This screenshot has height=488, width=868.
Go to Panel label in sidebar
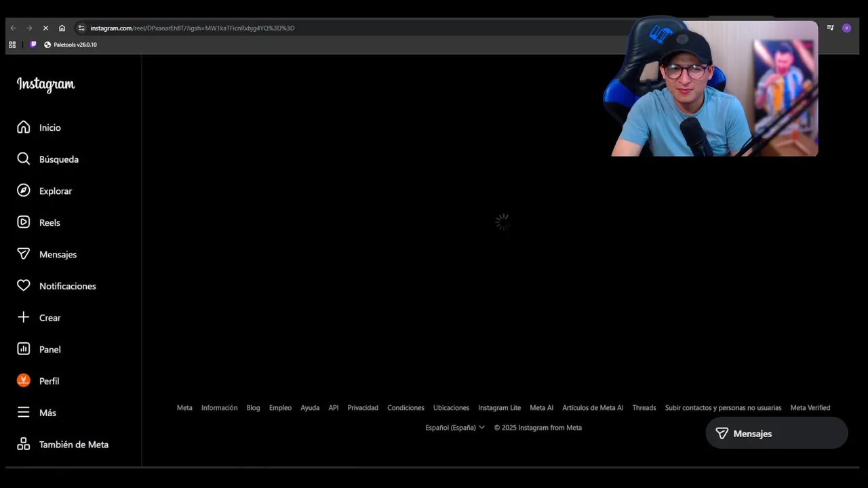[x=50, y=349]
